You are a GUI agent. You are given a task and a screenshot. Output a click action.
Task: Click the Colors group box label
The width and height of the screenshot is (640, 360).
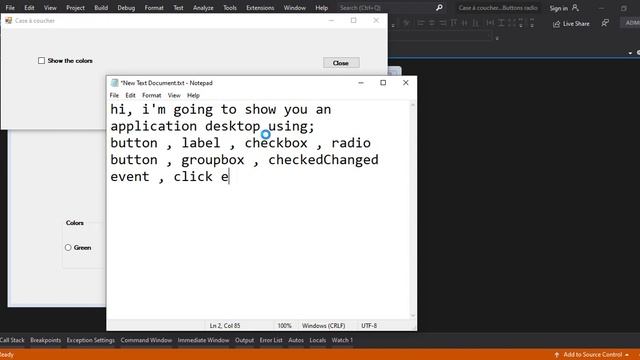pos(75,223)
